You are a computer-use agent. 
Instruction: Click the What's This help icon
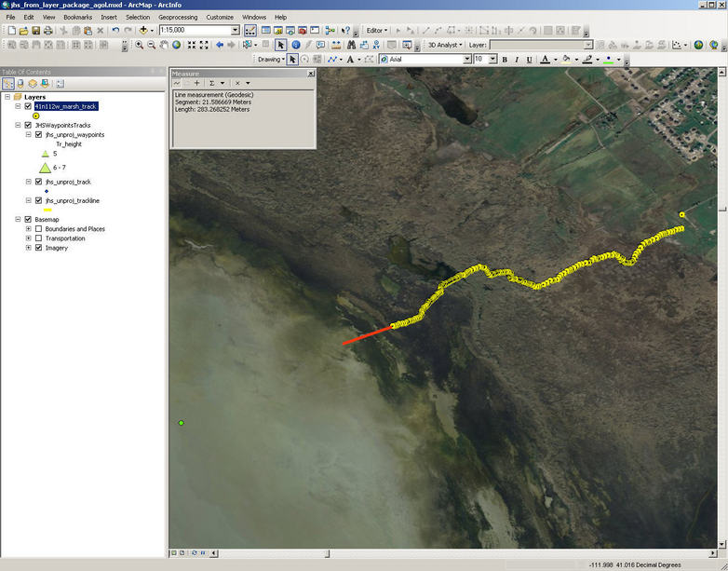pos(345,30)
